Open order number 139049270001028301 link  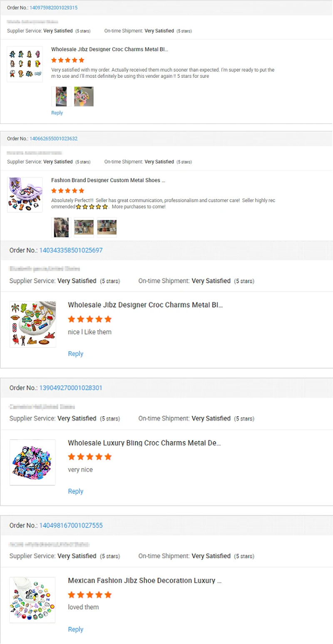(71, 388)
